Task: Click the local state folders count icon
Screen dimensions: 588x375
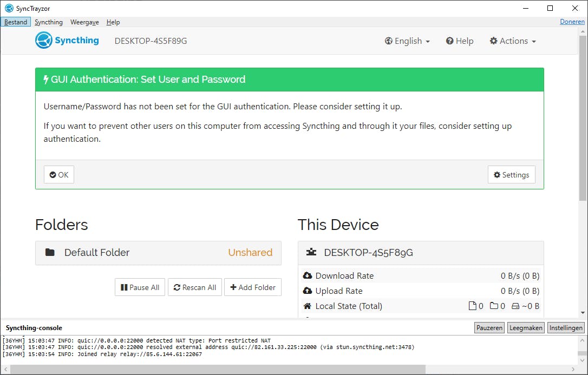Action: coord(494,306)
